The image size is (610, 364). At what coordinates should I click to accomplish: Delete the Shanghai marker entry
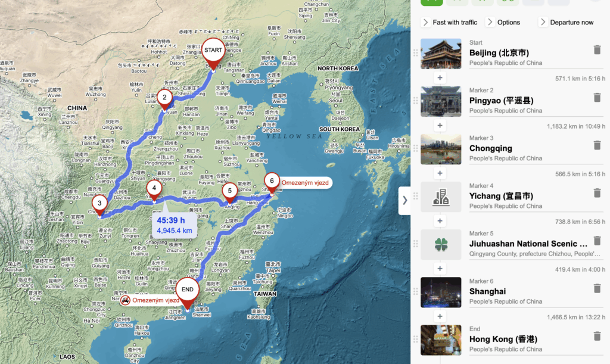point(597,288)
